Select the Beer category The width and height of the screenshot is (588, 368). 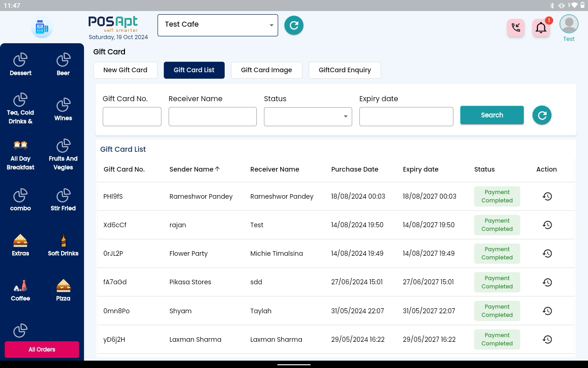coord(63,64)
